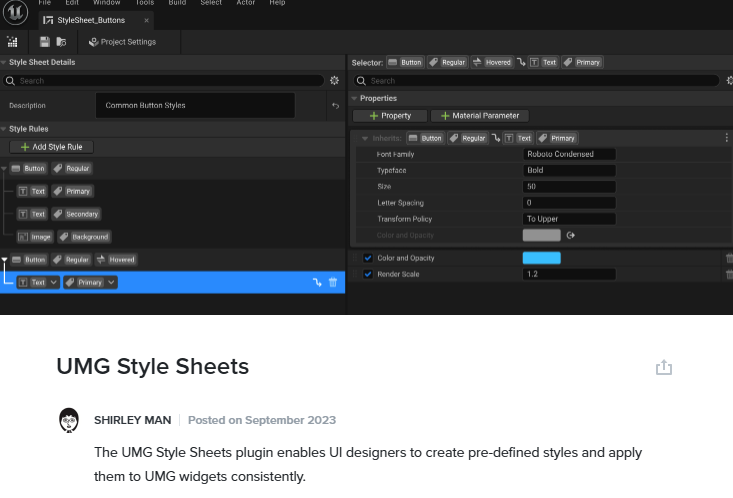Open the Tools menu
This screenshot has height=498, width=733.
[145, 3]
